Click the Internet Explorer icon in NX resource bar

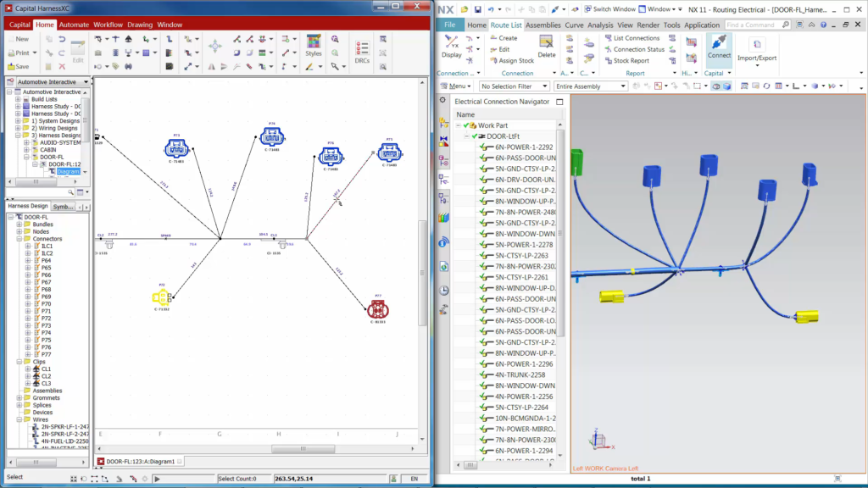click(x=444, y=242)
